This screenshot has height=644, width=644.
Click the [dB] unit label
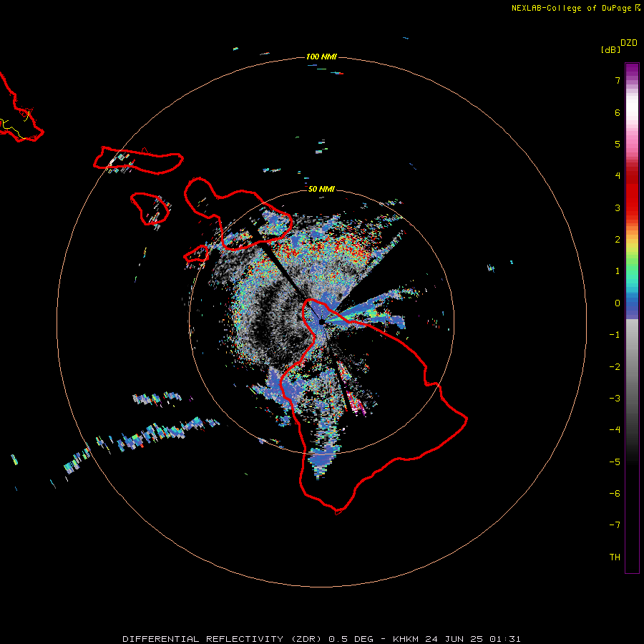pos(610,49)
